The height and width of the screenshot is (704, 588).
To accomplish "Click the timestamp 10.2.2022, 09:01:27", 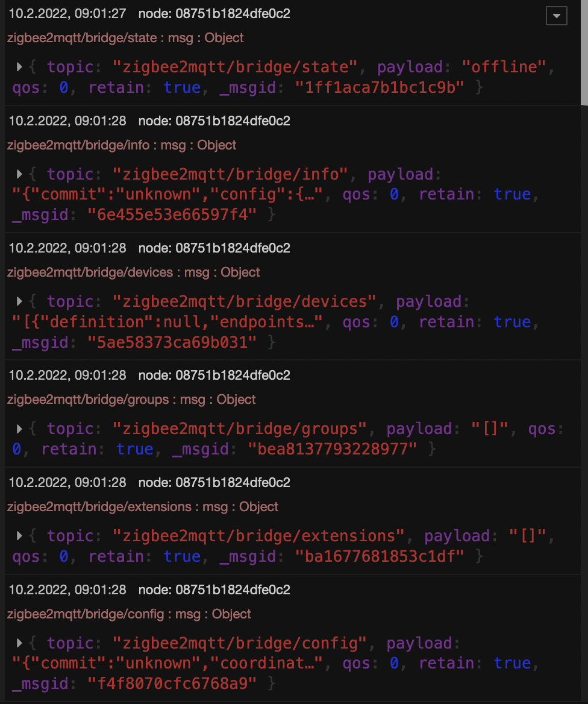I will coord(67,14).
